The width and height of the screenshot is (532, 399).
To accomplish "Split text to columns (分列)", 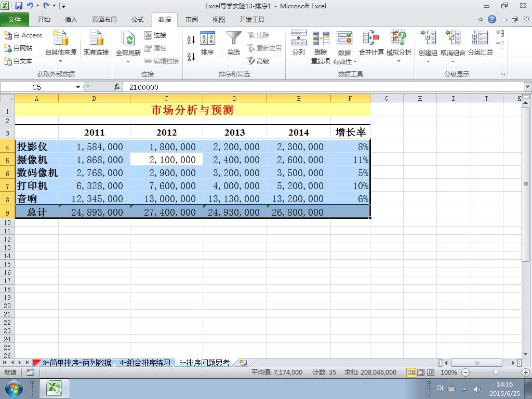I will click(x=299, y=43).
